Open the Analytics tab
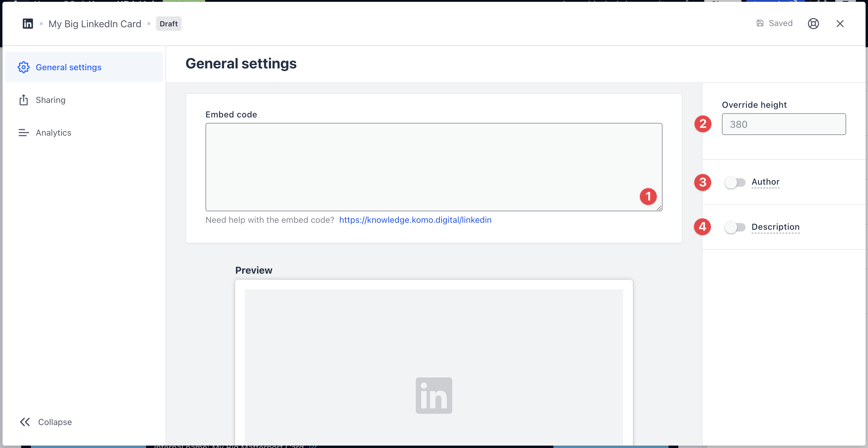The image size is (868, 448). pyautogui.click(x=53, y=133)
